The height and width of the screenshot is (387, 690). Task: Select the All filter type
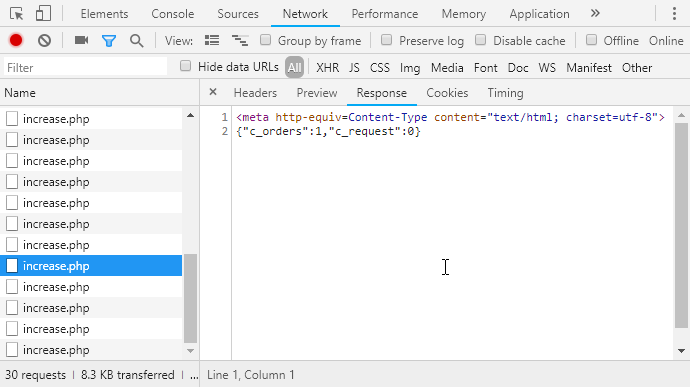pos(294,68)
